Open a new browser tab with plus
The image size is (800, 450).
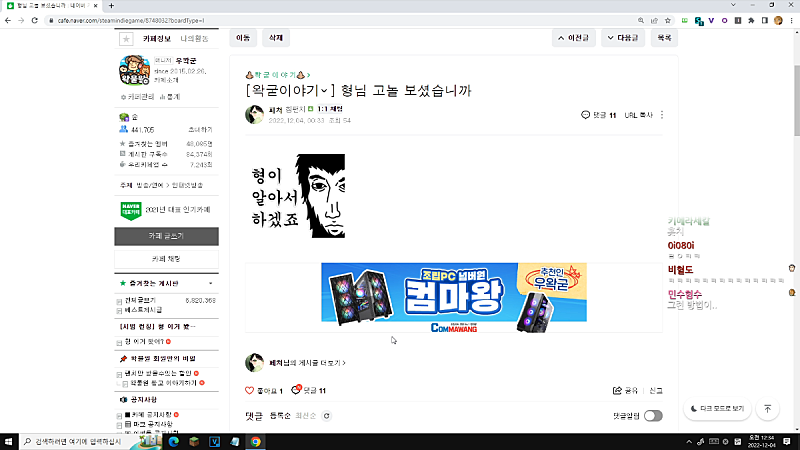click(x=111, y=6)
